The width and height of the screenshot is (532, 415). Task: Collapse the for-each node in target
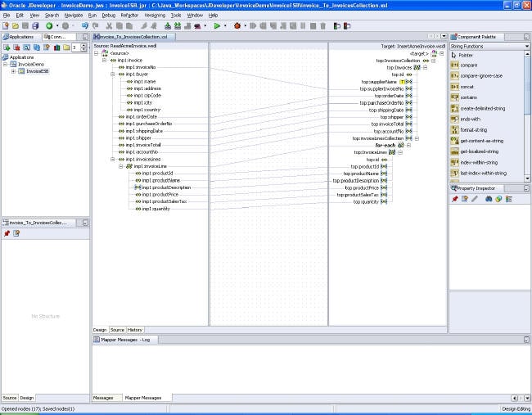[410, 145]
